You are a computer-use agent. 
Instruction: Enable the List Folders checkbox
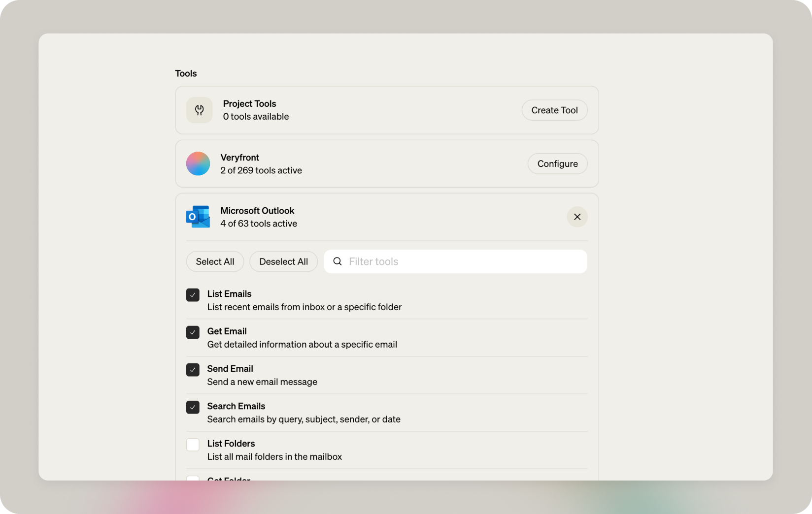[193, 445]
